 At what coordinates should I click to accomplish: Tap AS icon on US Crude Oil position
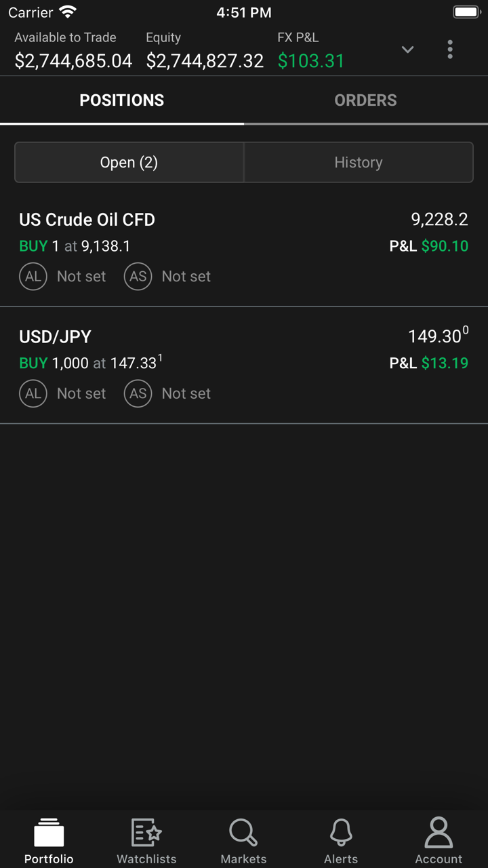[x=138, y=276]
